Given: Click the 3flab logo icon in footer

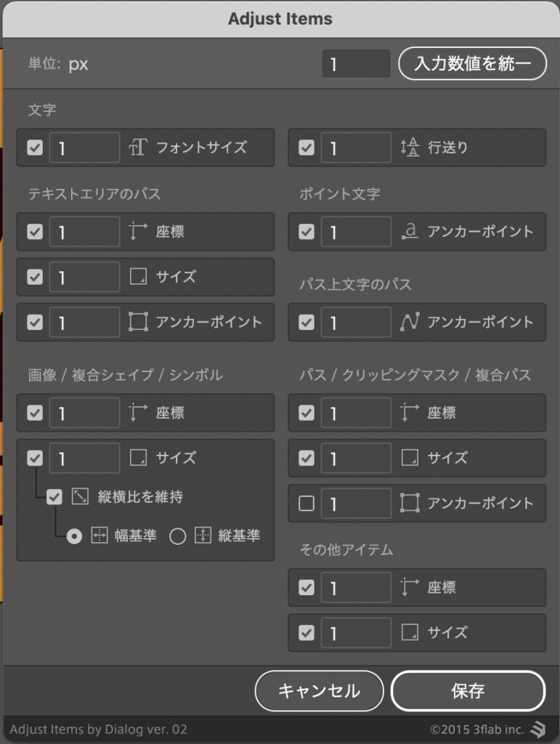Looking at the screenshot, I should click(x=537, y=729).
